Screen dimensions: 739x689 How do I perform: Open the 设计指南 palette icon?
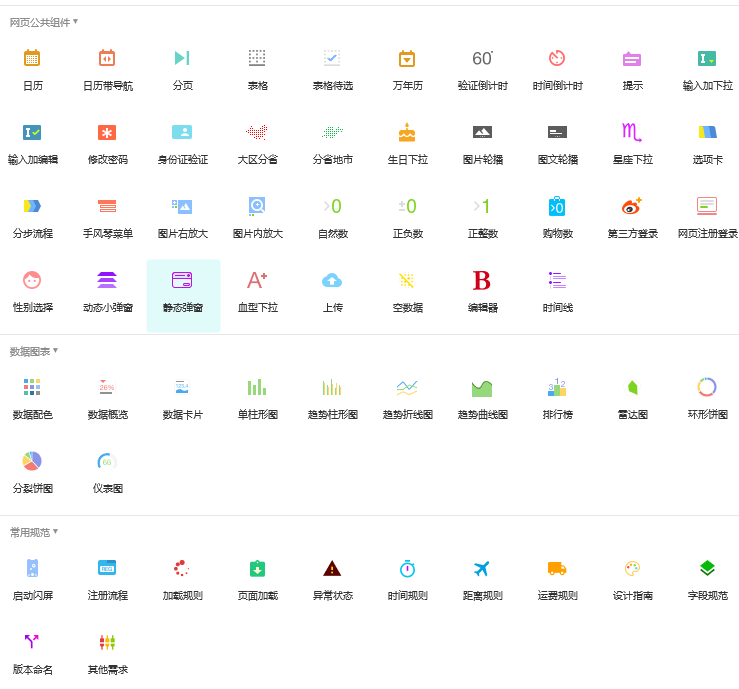632,568
